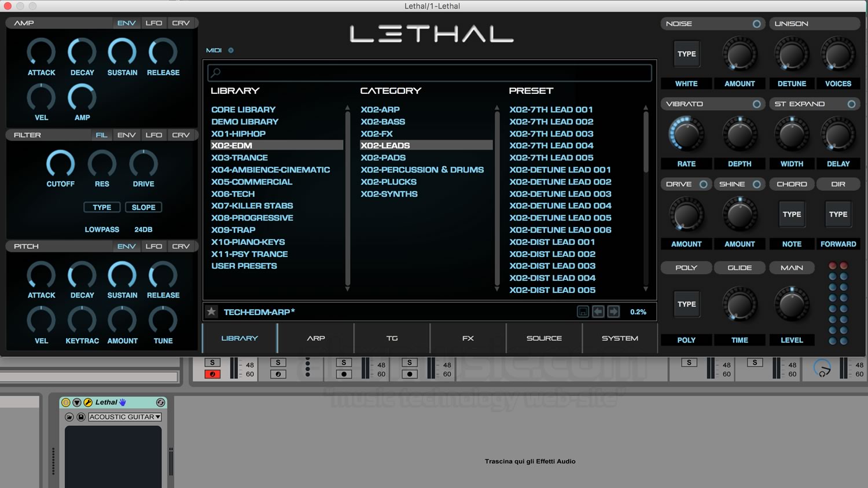Open the Poly TYPE selector
The height and width of the screenshot is (488, 868).
(x=686, y=304)
